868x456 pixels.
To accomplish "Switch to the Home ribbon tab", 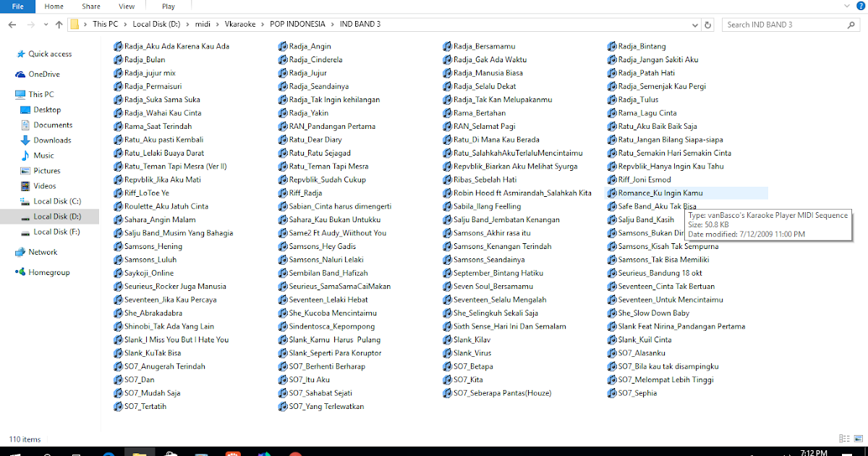I will point(54,6).
